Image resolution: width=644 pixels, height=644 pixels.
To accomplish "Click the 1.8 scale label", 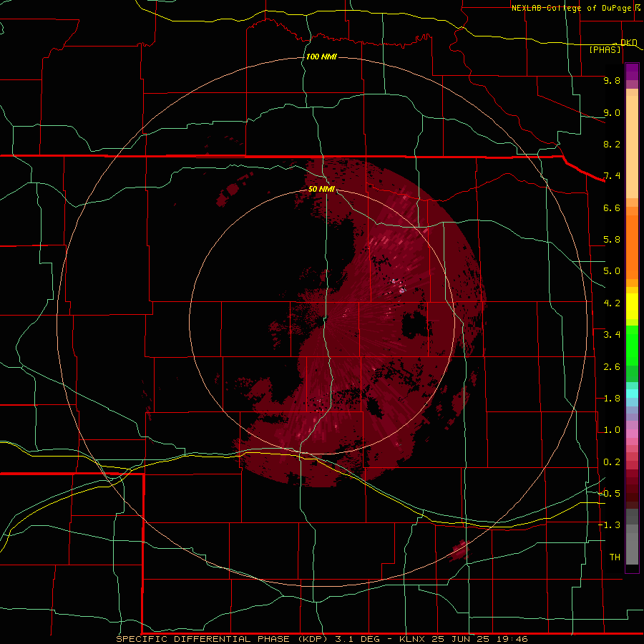I will tap(612, 399).
